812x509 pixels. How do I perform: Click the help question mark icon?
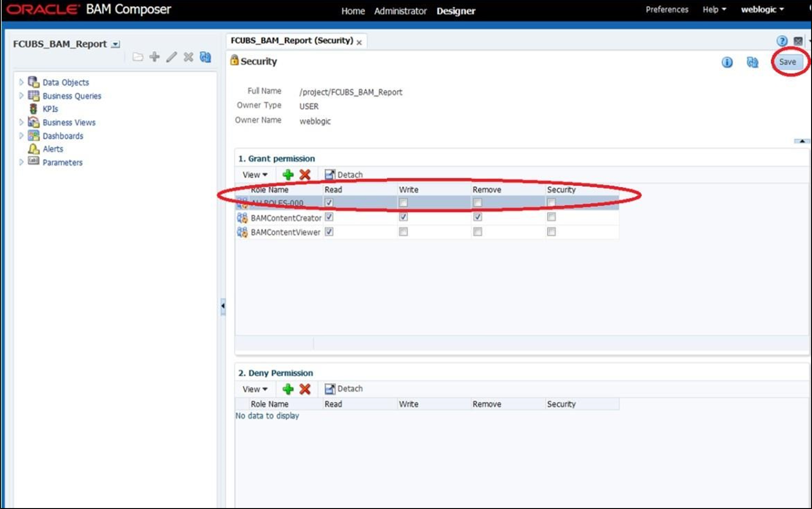(782, 41)
